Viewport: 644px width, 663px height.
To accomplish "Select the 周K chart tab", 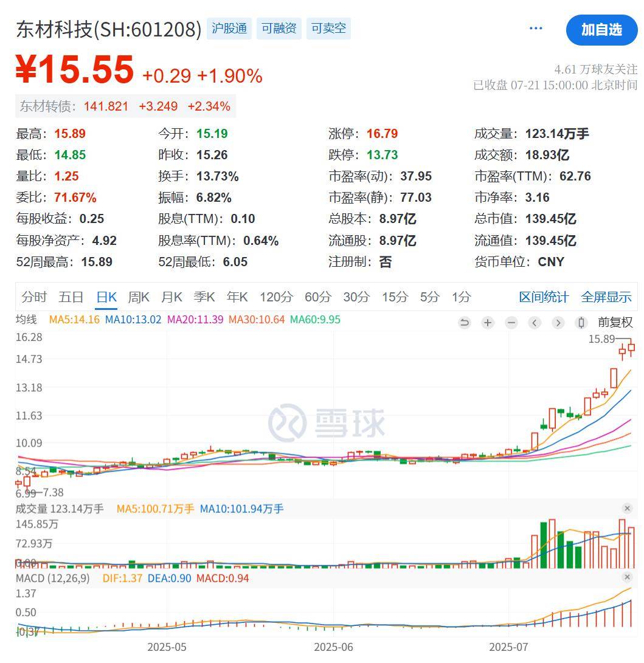I will (x=139, y=297).
